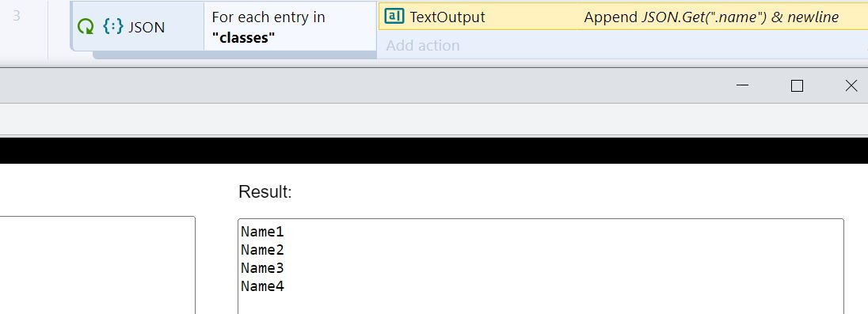This screenshot has height=314, width=868.
Task: Select the Append JSON.Get action text
Action: pos(711,17)
